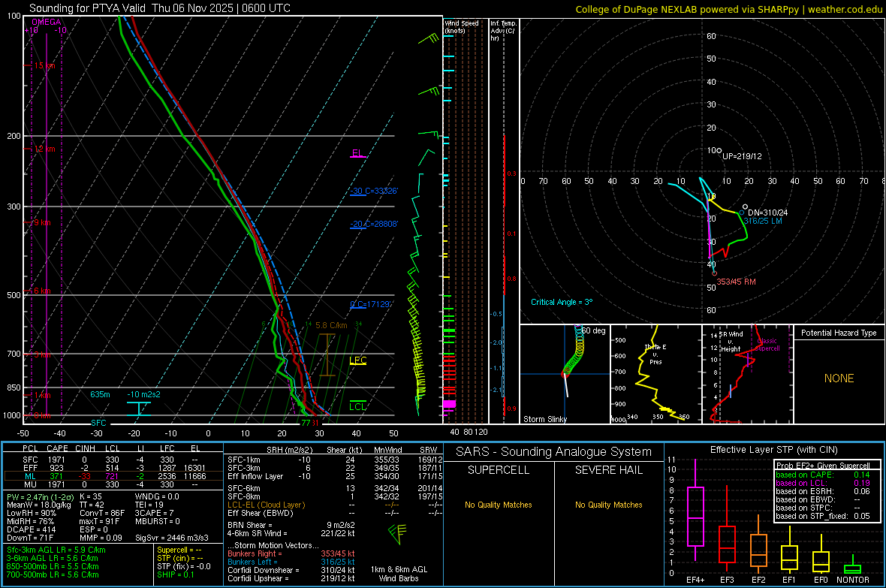Click the 635m inflow layer label
Screen dimensions: 886x588
click(100, 394)
